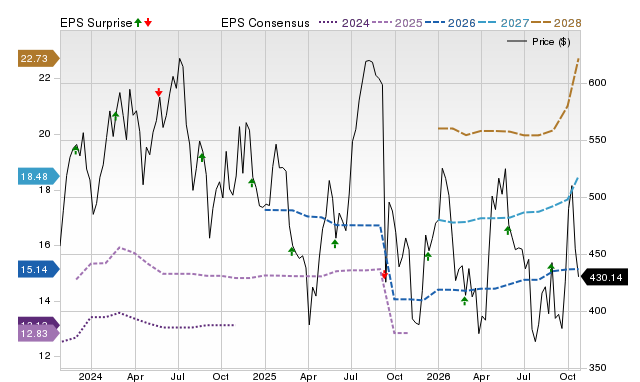The width and height of the screenshot is (640, 382).
Task: Click the Apr label of 2026 on time axis
Action: [x=482, y=376]
